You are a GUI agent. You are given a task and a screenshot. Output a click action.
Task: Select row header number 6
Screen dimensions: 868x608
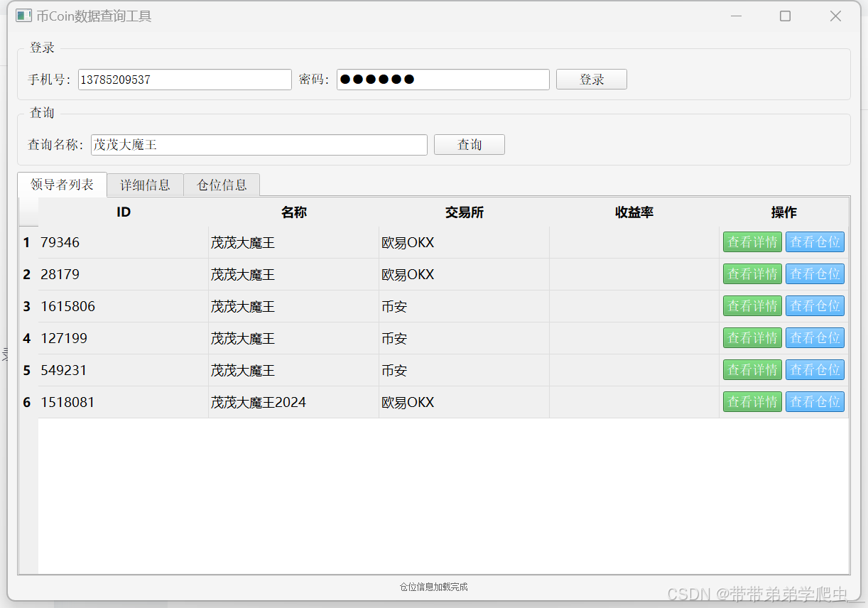pyautogui.click(x=28, y=403)
